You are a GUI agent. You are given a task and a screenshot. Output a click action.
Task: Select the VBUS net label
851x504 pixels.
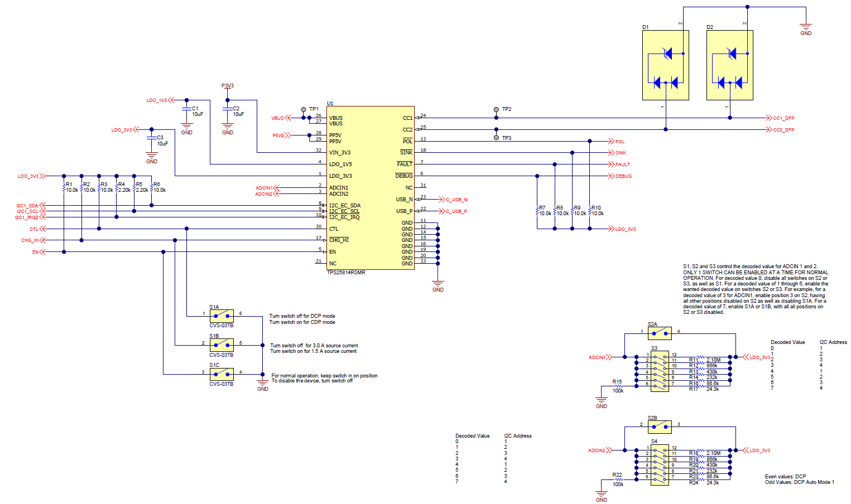pos(278,118)
